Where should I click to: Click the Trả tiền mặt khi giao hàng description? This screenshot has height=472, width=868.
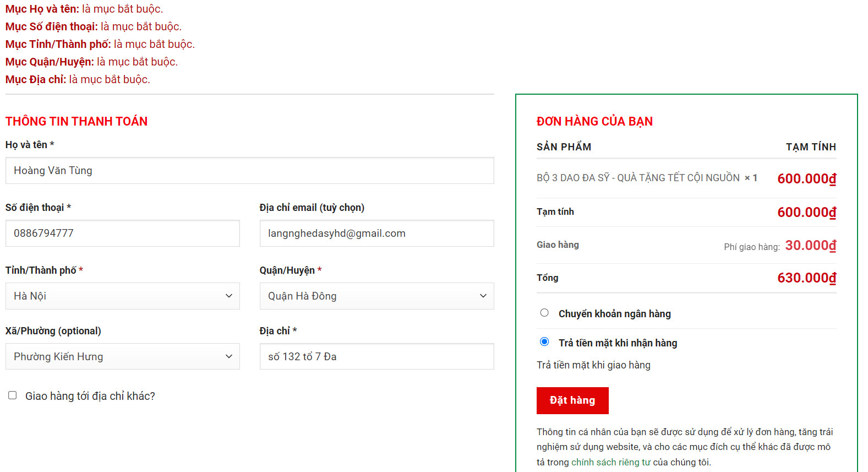click(x=593, y=365)
